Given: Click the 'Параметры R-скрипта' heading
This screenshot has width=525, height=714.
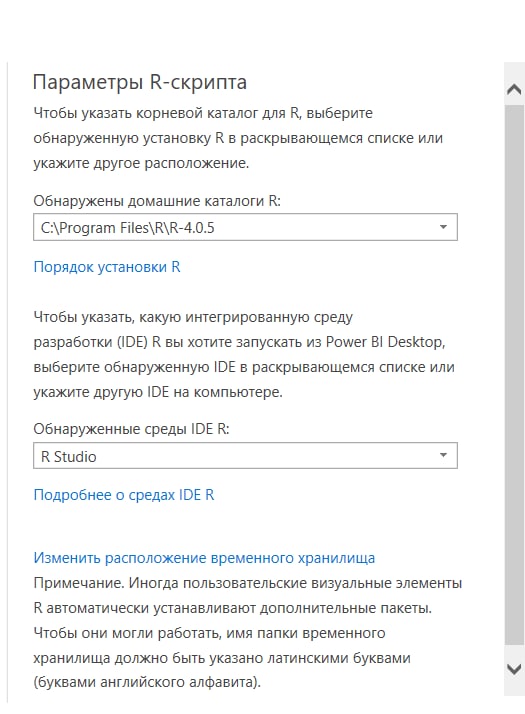Looking at the screenshot, I should point(140,82).
